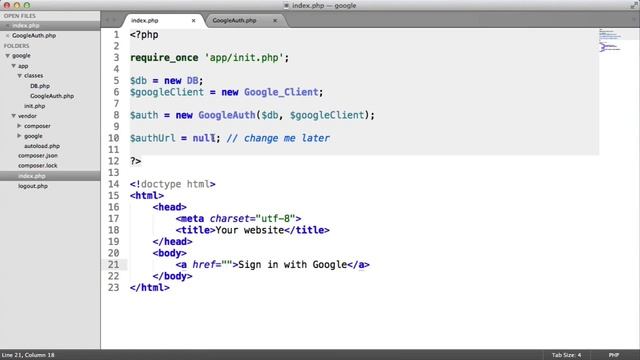Click 'Your website' title text

(249, 230)
